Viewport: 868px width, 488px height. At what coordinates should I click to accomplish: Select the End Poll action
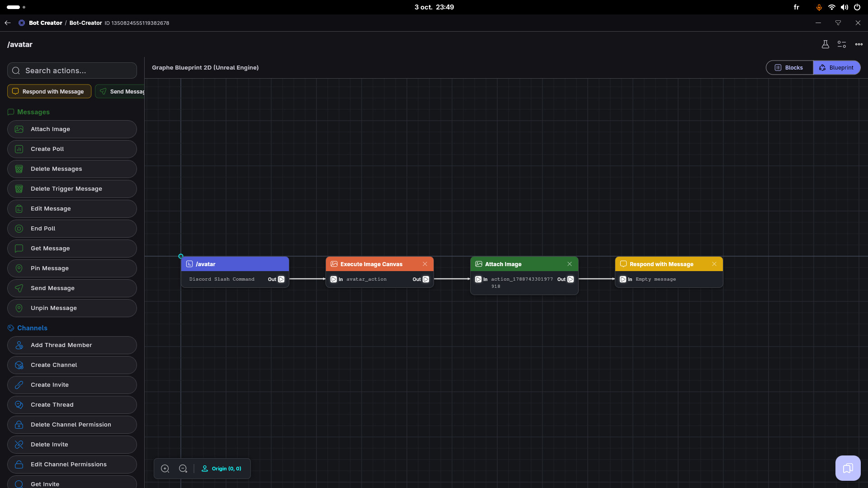[x=72, y=229]
